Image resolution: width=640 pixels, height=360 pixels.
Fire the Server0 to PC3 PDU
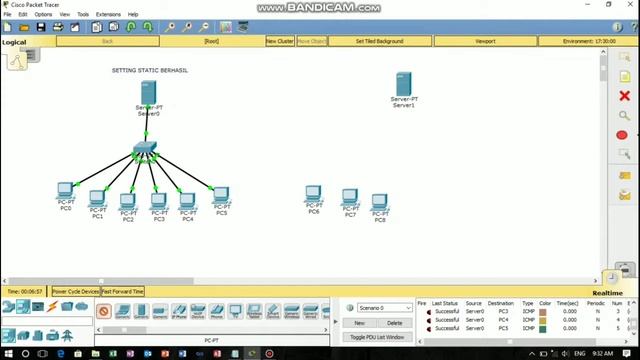point(429,312)
